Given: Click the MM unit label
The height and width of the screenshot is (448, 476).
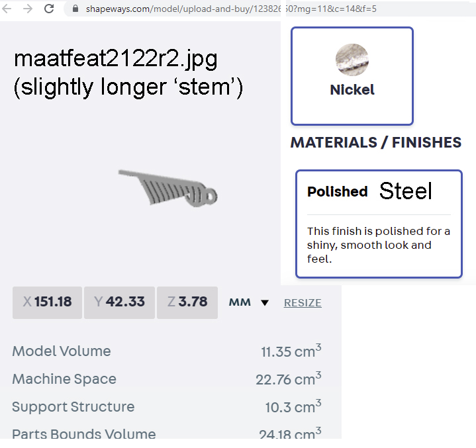Looking at the screenshot, I should (x=240, y=302).
